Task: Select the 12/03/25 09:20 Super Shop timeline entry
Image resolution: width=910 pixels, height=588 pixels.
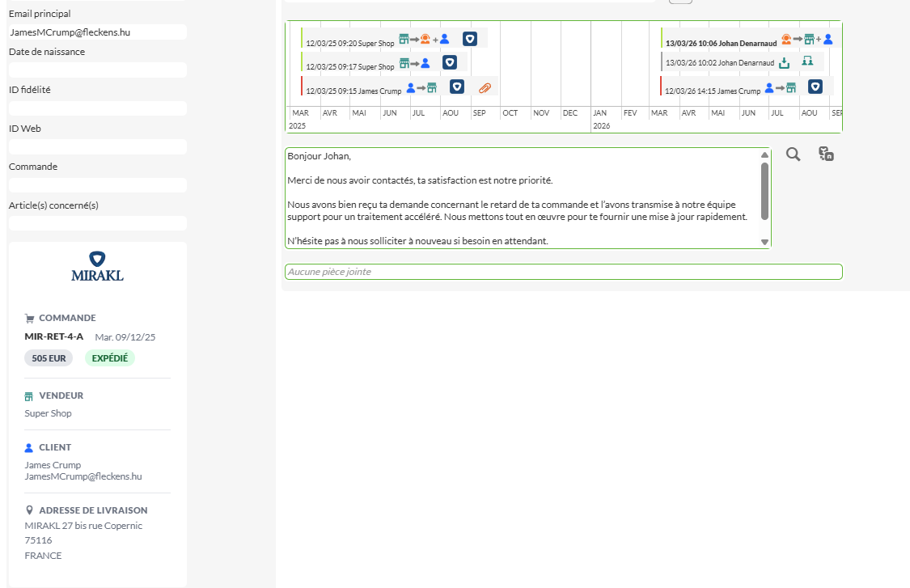Action: coord(349,44)
